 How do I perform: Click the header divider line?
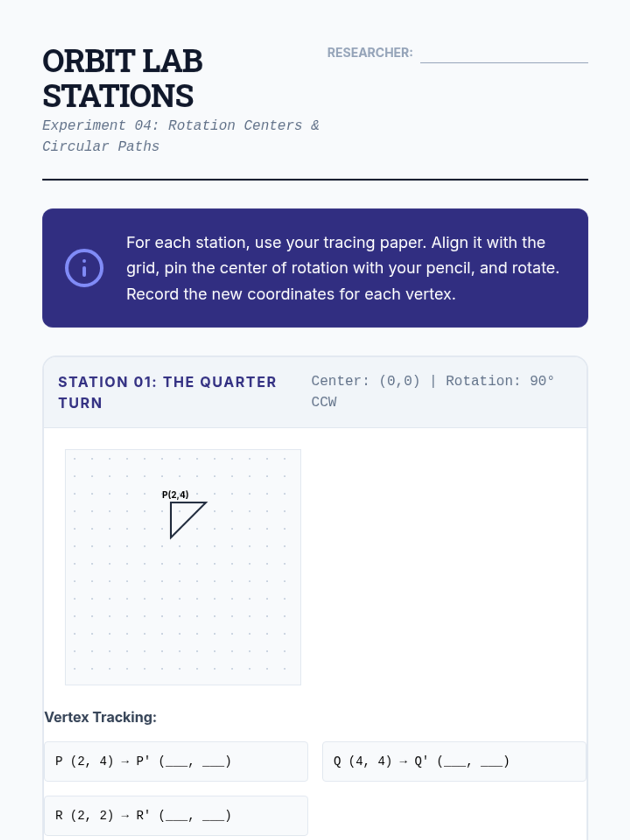(x=315, y=180)
